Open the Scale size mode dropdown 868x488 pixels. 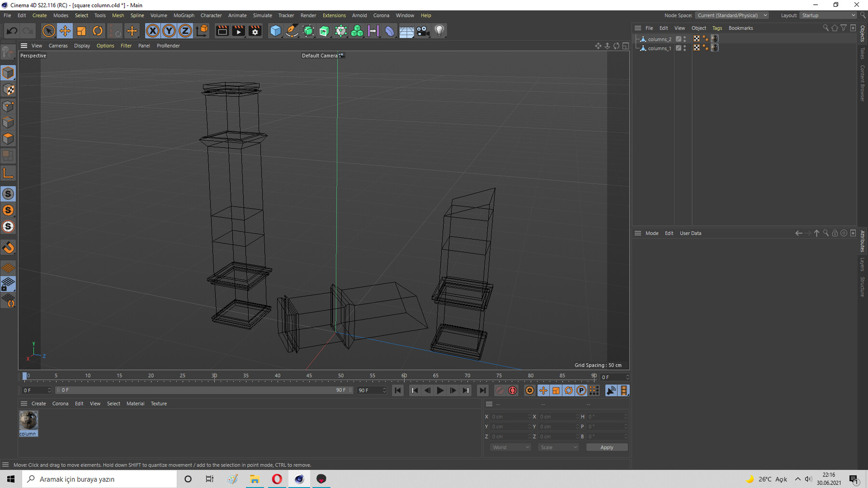[558, 447]
